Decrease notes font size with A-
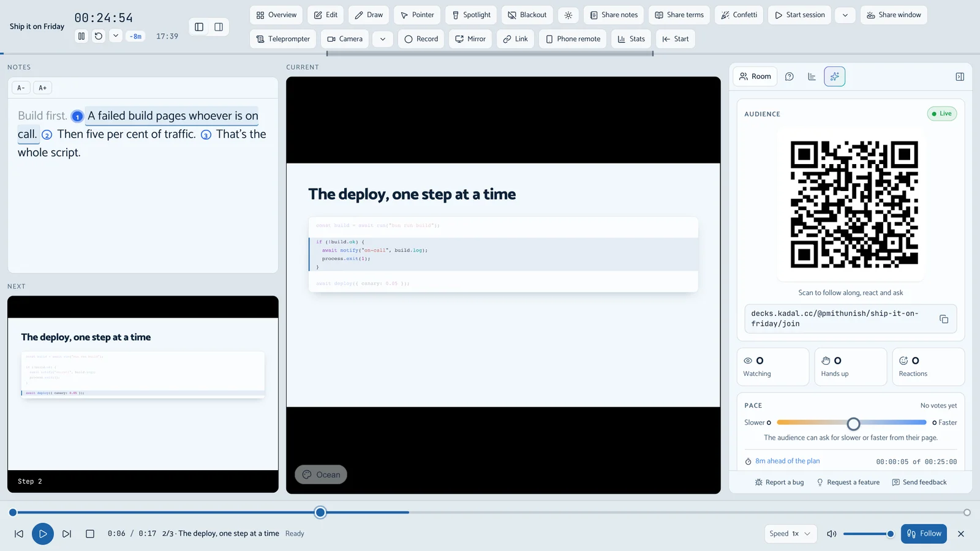Screen dimensions: 980x551 pyautogui.click(x=21, y=88)
